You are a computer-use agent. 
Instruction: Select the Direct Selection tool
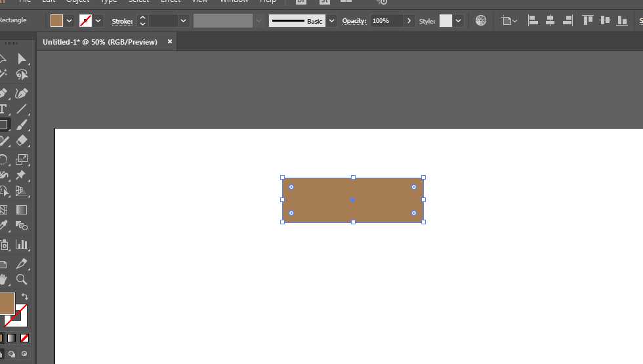pos(22,59)
